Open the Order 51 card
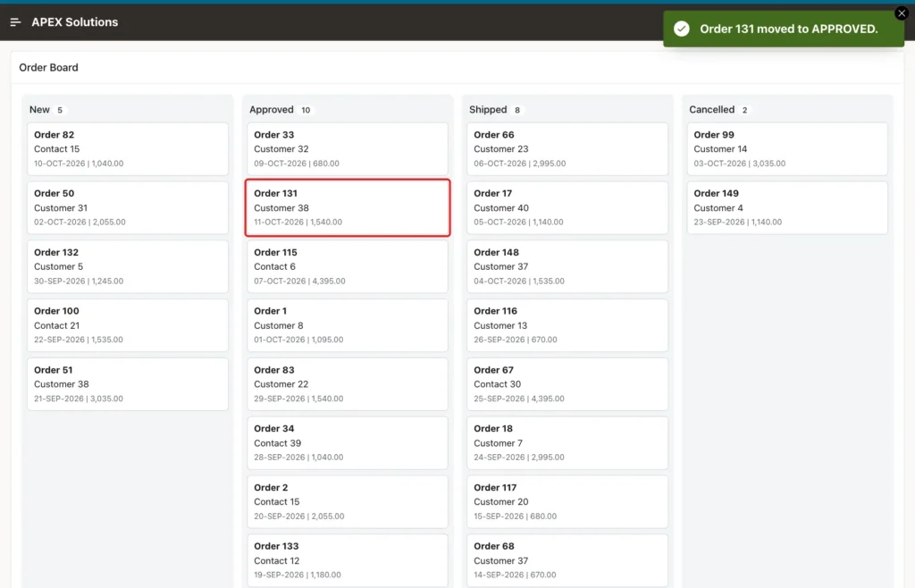Image resolution: width=915 pixels, height=588 pixels. coord(128,384)
